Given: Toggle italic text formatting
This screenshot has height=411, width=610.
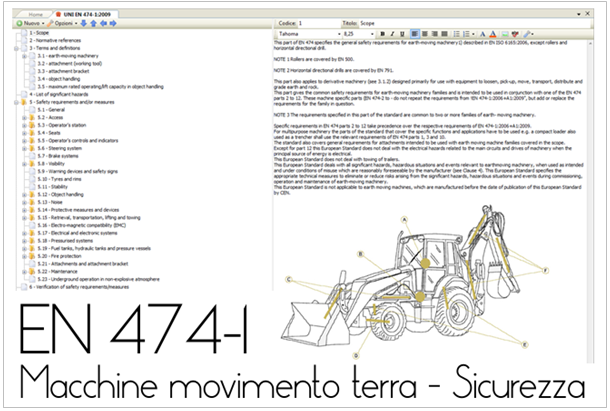Looking at the screenshot, I should 393,34.
